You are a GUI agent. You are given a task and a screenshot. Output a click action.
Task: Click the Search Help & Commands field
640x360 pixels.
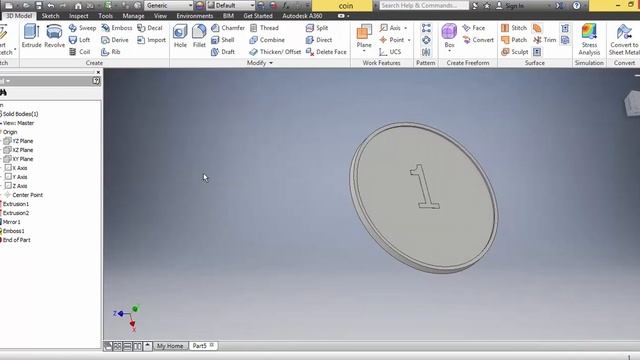424,6
